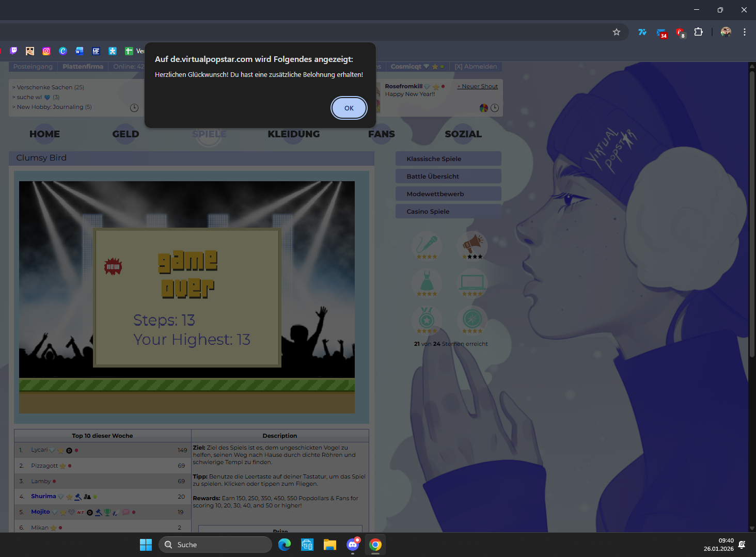Click the + Neuer Shout link

(x=478, y=86)
